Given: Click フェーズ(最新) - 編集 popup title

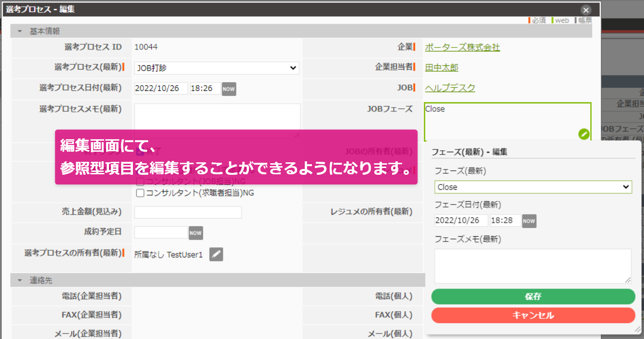Looking at the screenshot, I should tap(469, 152).
